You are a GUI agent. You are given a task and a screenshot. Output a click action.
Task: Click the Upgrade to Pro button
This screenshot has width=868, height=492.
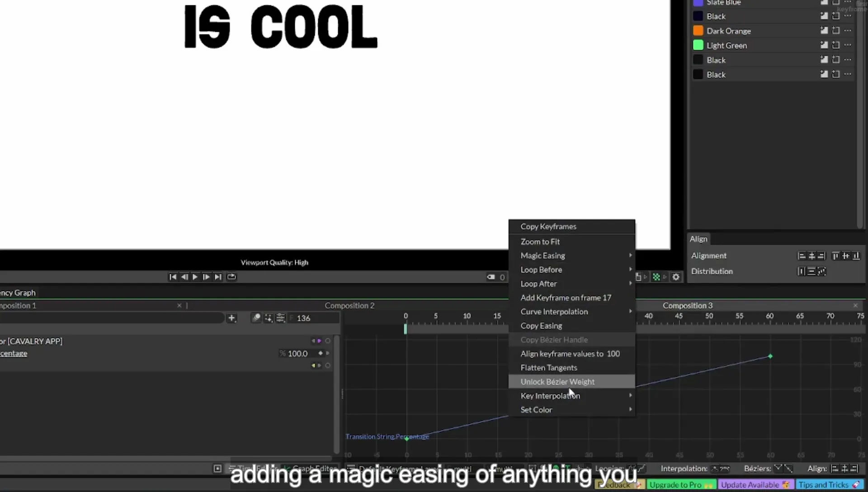tap(681, 485)
